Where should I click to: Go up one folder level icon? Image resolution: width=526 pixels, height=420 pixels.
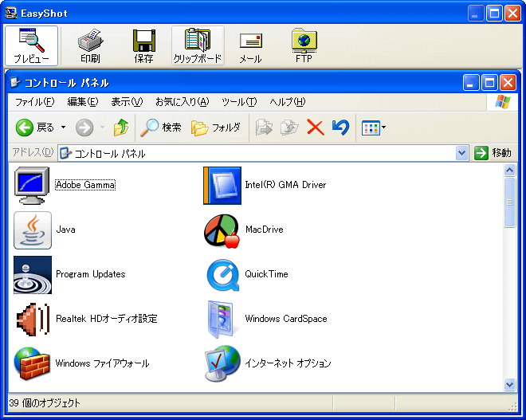point(121,128)
